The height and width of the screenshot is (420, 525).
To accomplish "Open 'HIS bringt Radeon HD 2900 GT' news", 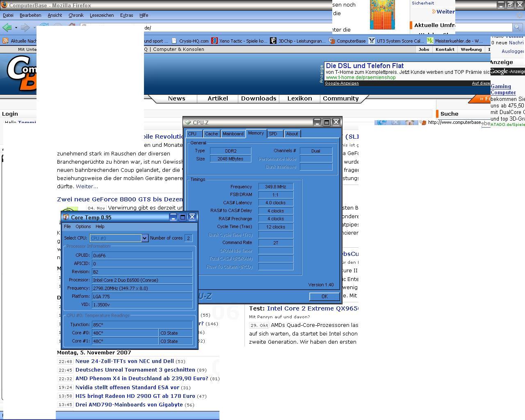I will point(135,396).
